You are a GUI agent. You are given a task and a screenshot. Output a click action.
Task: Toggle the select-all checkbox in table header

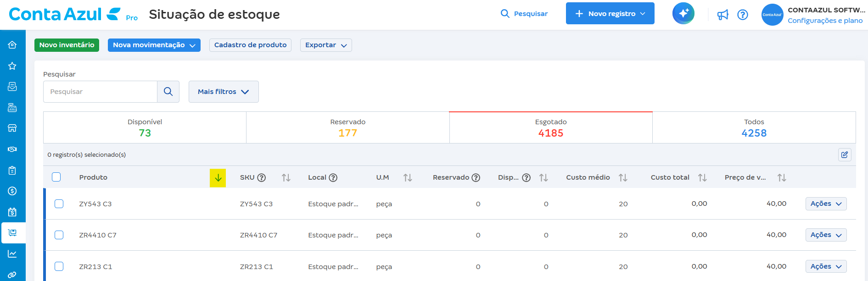pyautogui.click(x=56, y=177)
